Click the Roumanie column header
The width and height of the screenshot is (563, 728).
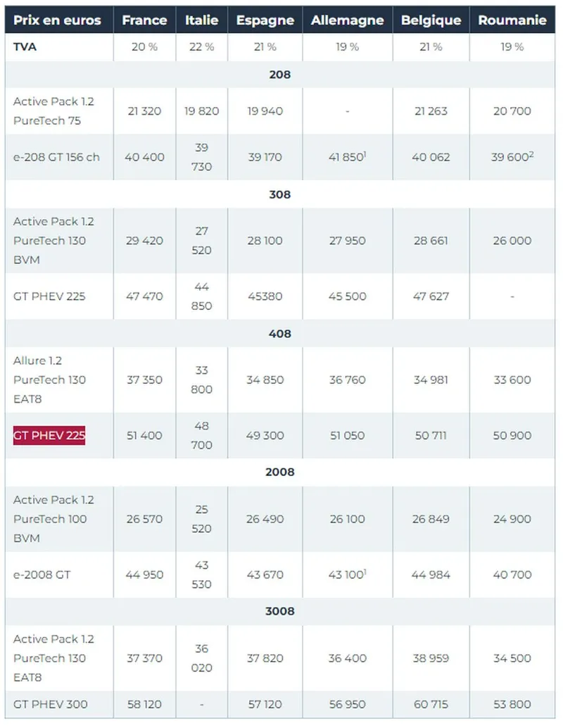[512, 20]
